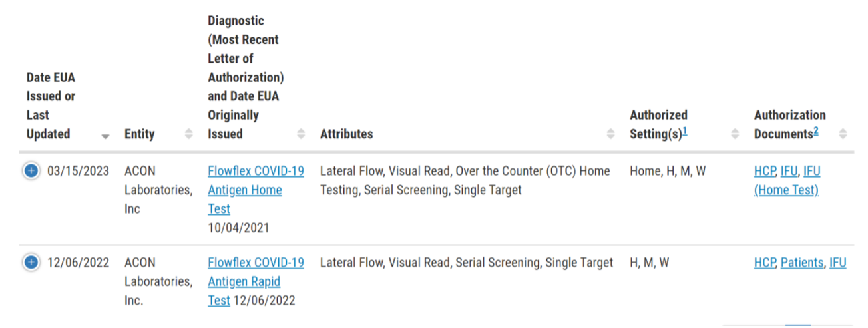Screen dimensions: 868x328
Task: Follow footnote 2 on Authorization Documents
Action: 816,131
